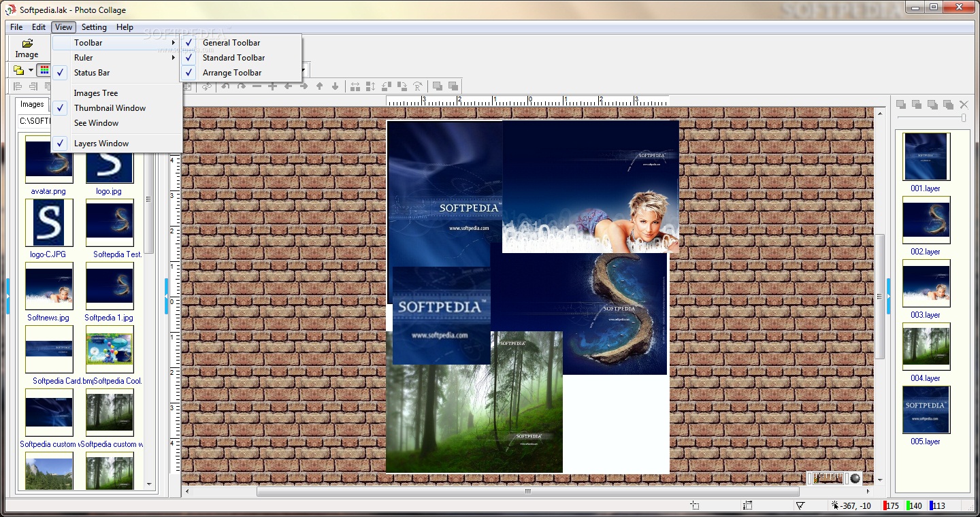Click the send to back layers icon
The height and width of the screenshot is (517, 980).
coord(453,86)
